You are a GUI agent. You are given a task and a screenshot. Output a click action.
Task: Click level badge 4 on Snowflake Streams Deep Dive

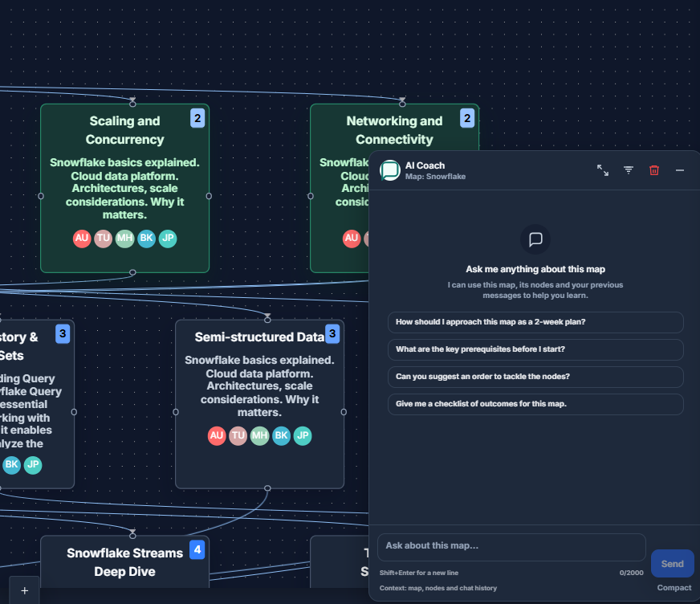click(x=197, y=549)
